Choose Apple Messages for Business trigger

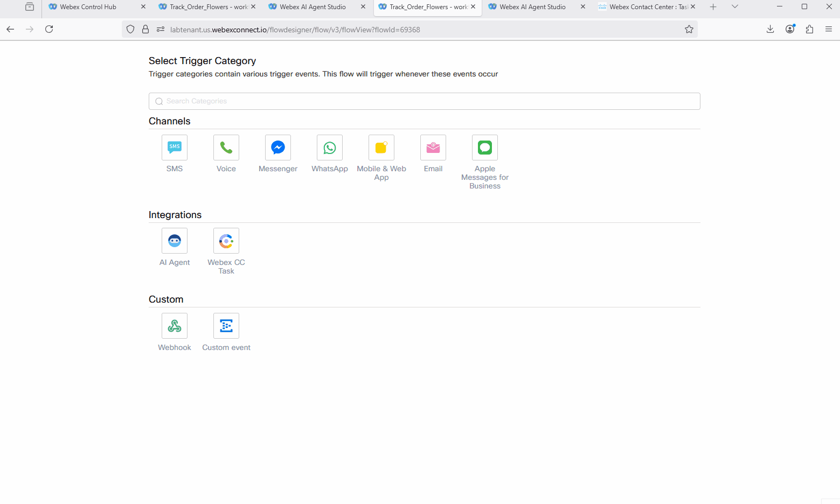point(485,148)
